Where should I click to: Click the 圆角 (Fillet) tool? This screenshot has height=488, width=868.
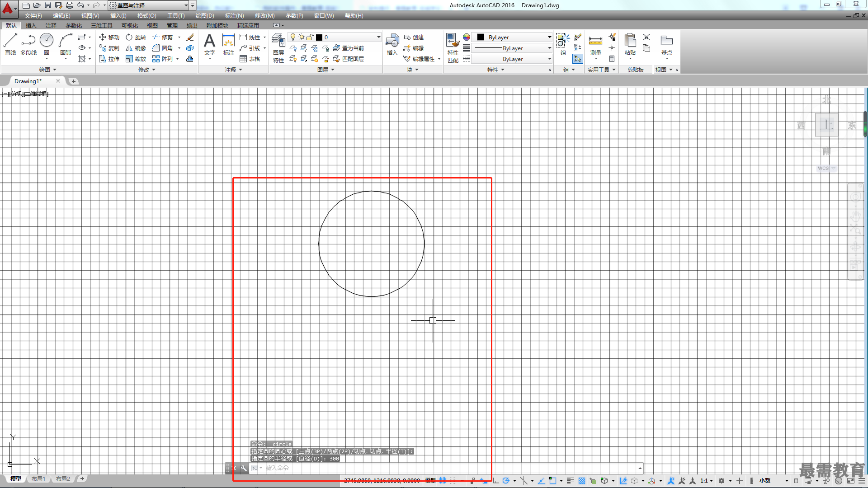(163, 48)
